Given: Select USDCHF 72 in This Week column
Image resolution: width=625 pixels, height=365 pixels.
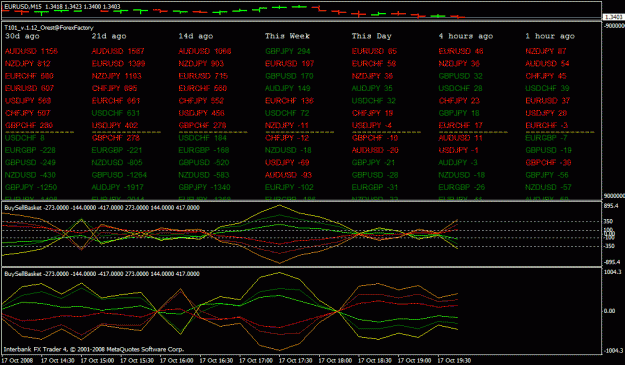Looking at the screenshot, I should point(287,113).
